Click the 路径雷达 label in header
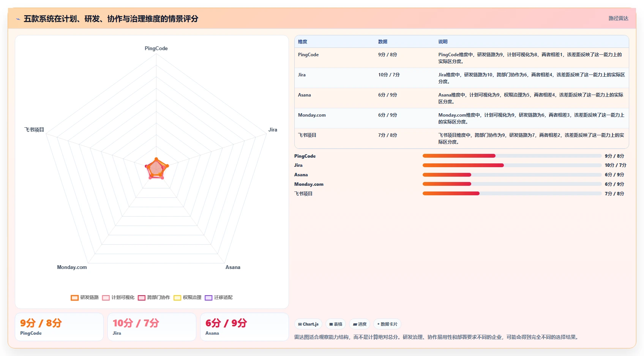This screenshot has height=356, width=644. [618, 18]
